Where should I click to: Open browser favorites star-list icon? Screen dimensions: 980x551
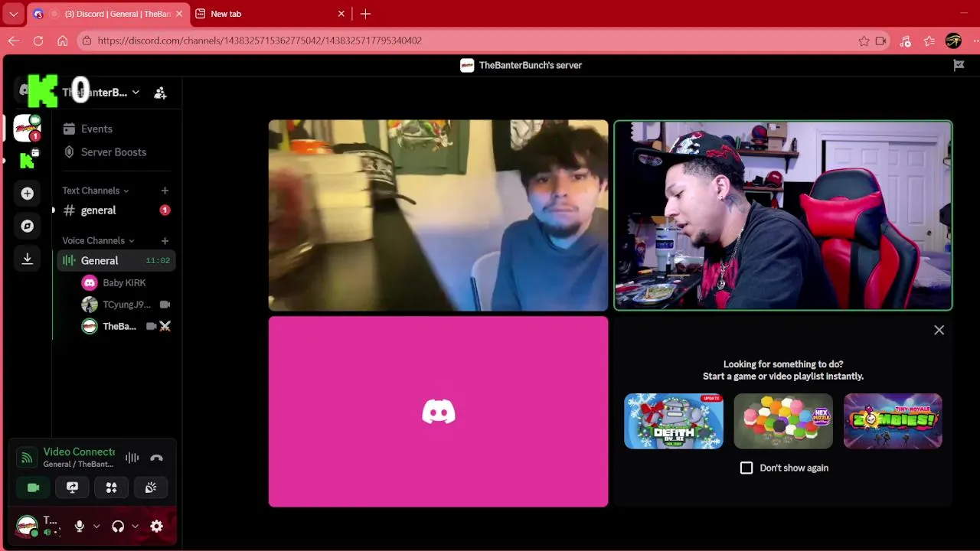929,41
